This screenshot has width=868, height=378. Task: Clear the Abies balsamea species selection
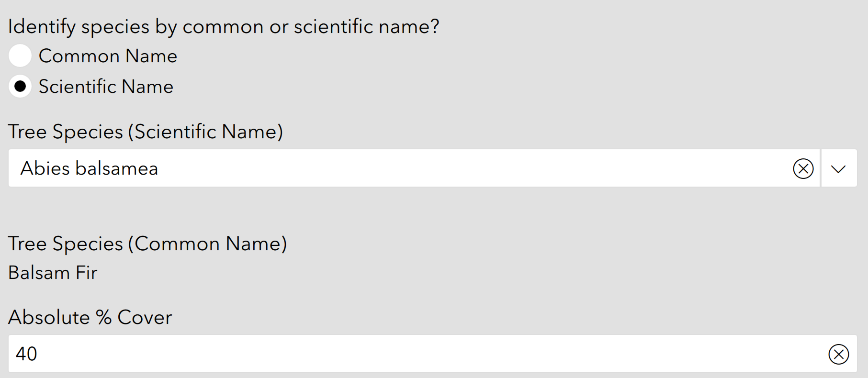point(803,168)
